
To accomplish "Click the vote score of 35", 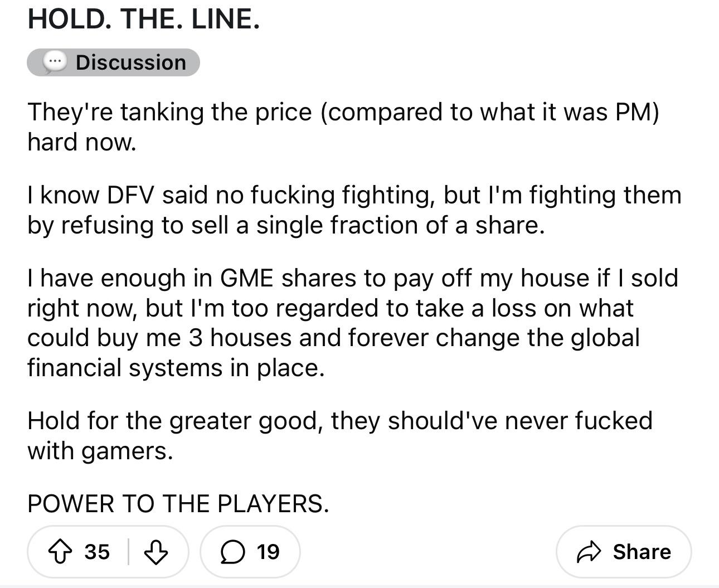I will 97,552.
